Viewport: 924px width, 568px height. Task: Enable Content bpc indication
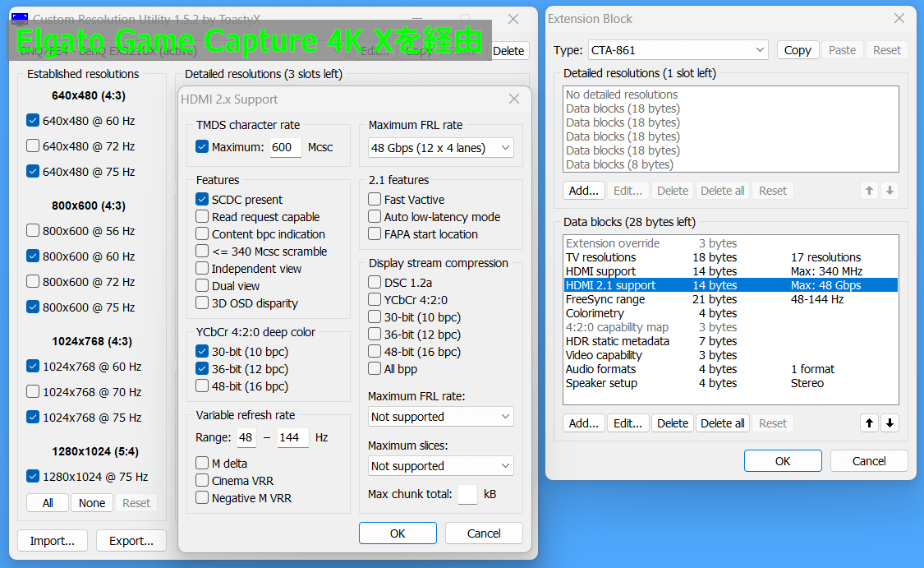[x=202, y=233]
